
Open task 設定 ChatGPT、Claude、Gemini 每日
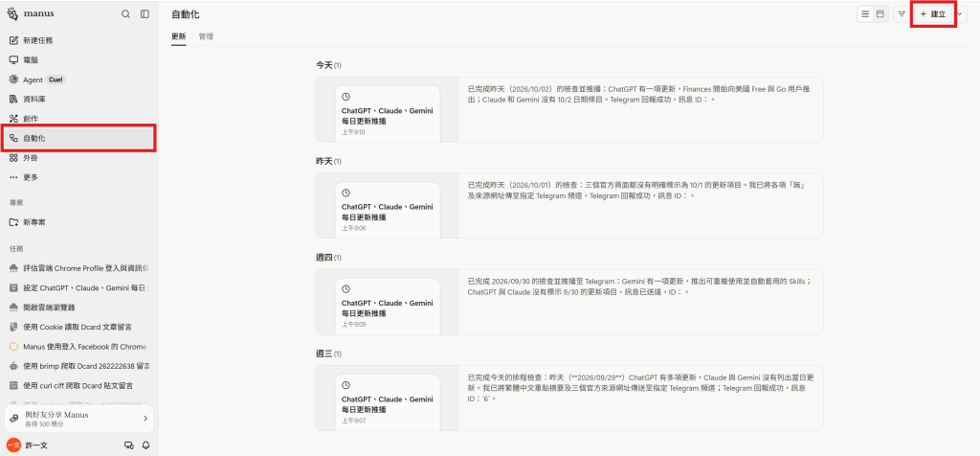coord(78,287)
